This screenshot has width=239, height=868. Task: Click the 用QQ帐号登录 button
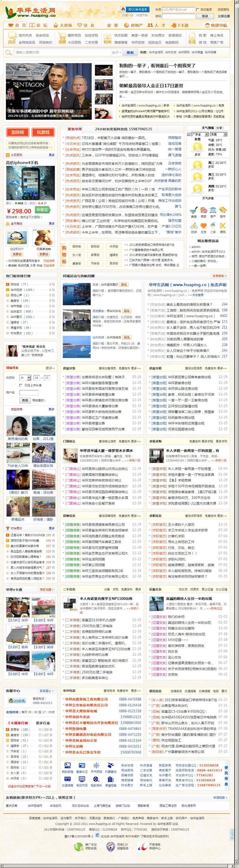[x=135, y=10]
